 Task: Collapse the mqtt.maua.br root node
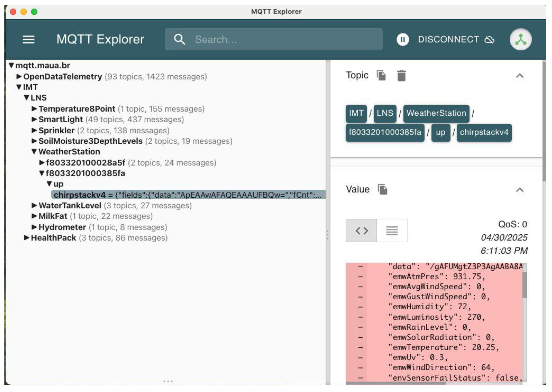11,65
